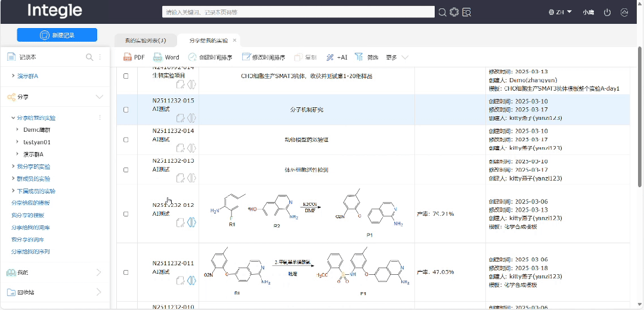Open the ZH language dropdown
The width and height of the screenshot is (644, 310).
565,13
